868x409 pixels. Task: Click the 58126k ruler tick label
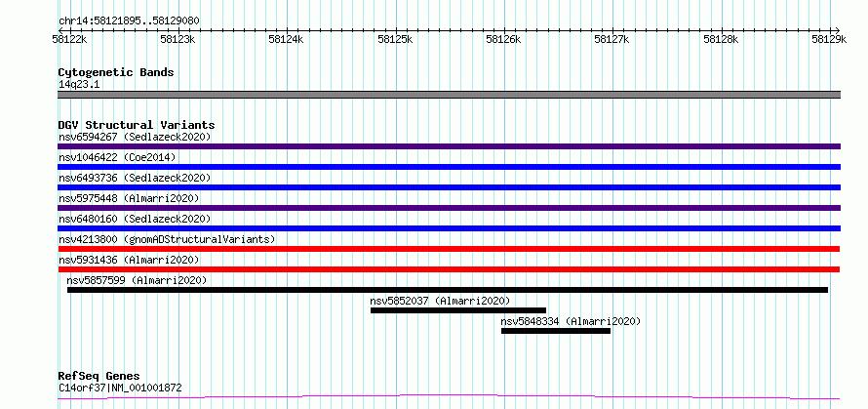pyautogui.click(x=504, y=39)
